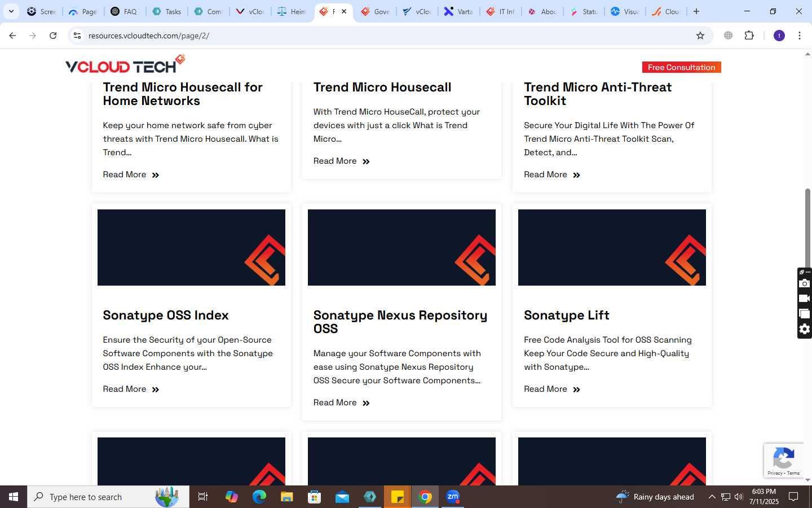Switch to the Tasks tab
812x508 pixels.
(167, 11)
